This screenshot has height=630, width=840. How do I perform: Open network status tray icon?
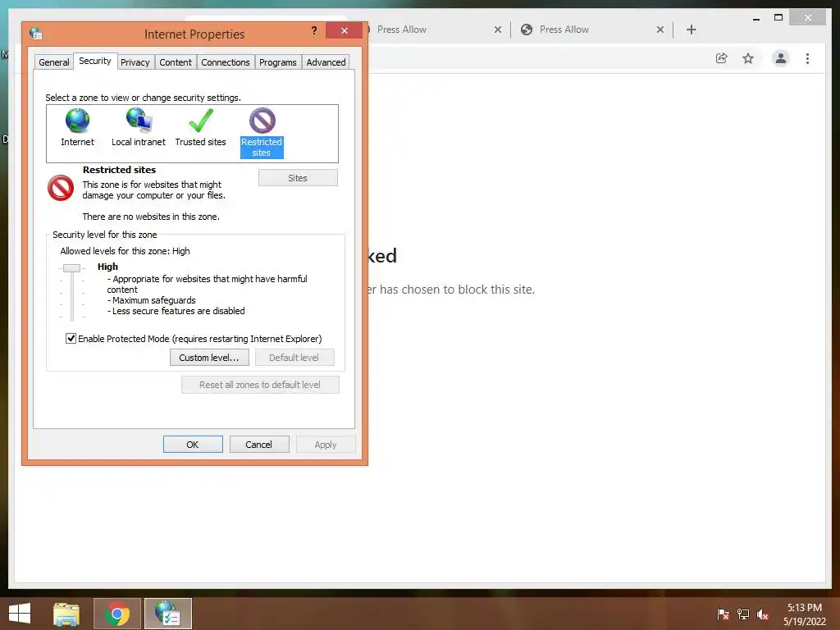click(743, 614)
